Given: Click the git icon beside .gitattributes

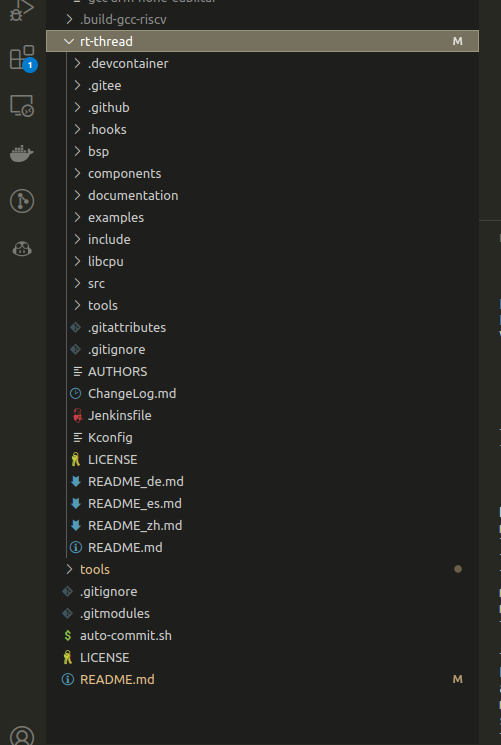Looking at the screenshot, I should (76, 327).
